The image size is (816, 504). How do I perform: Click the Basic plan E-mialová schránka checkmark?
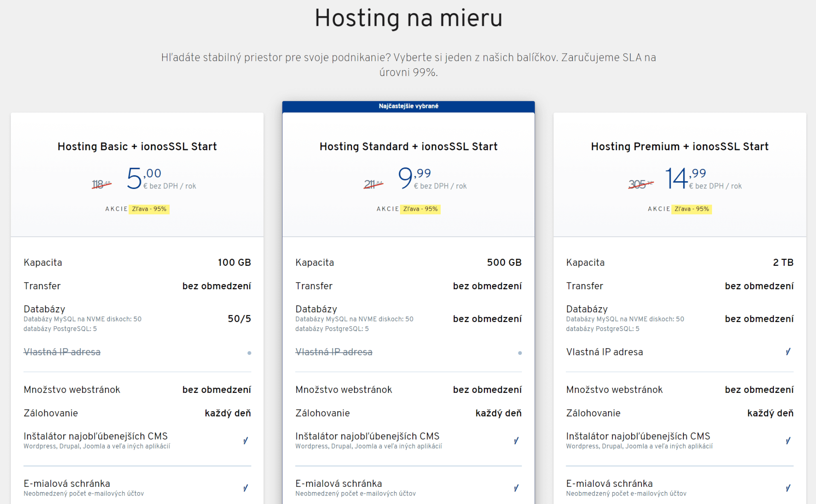[246, 488]
